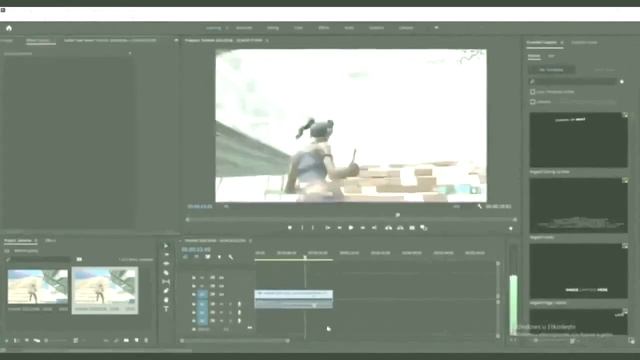Image resolution: width=640 pixels, height=360 pixels.
Task: Toggle Snap in timeline
Action: coord(197,257)
